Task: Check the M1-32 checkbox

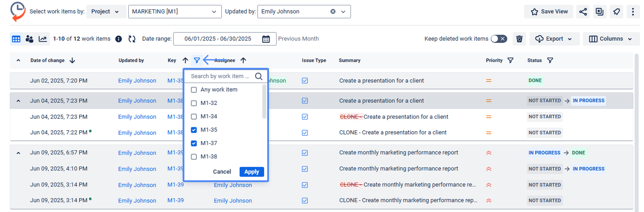Action: [x=194, y=103]
